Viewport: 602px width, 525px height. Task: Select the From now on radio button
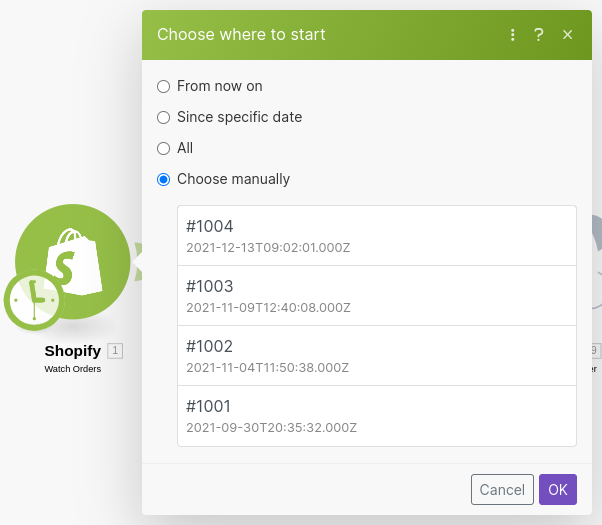click(164, 86)
